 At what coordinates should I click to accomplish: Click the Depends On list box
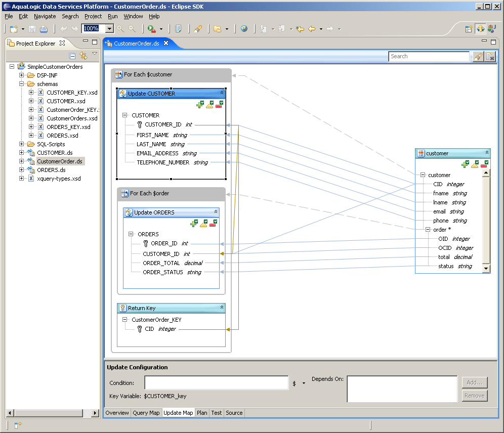pyautogui.click(x=402, y=389)
